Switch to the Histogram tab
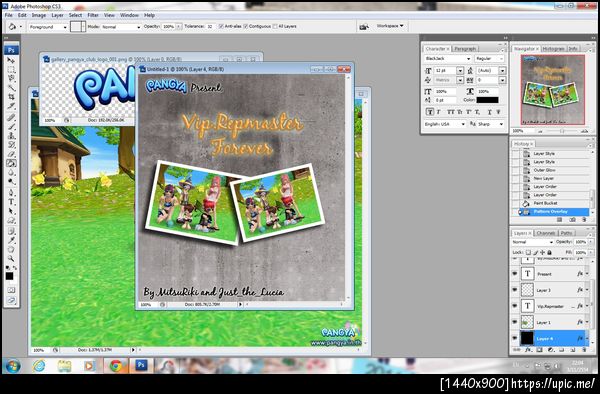This screenshot has width=600, height=394. (553, 49)
